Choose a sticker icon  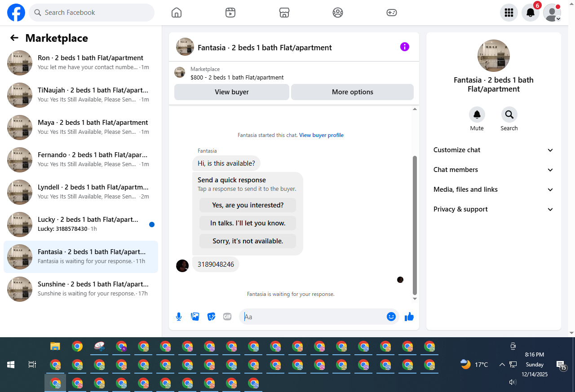click(211, 317)
